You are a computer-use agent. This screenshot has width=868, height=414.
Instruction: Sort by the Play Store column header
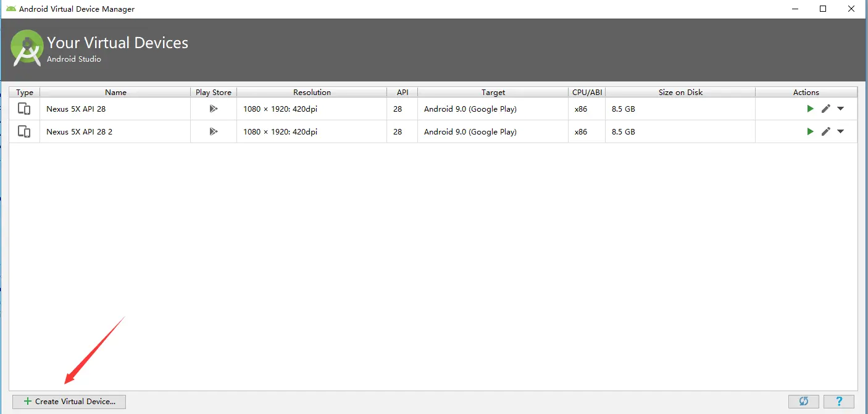214,92
